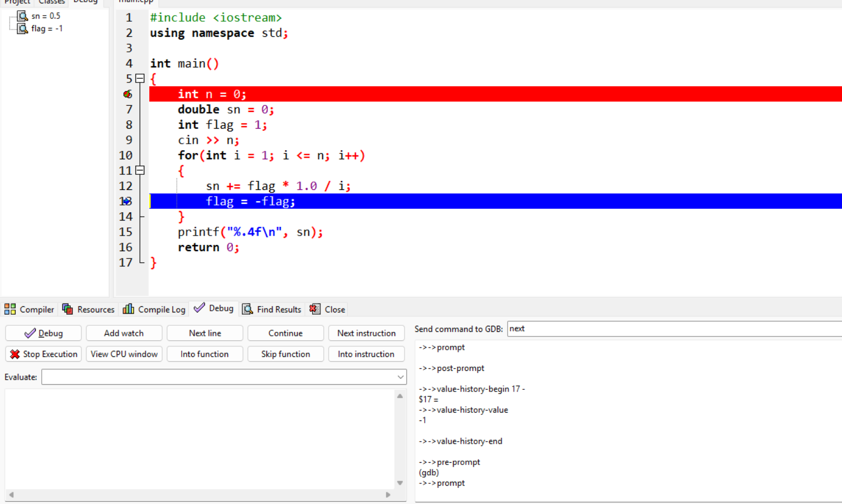Click '$17 =' in the GDB output
Screen dimensions: 842x504
click(x=429, y=399)
